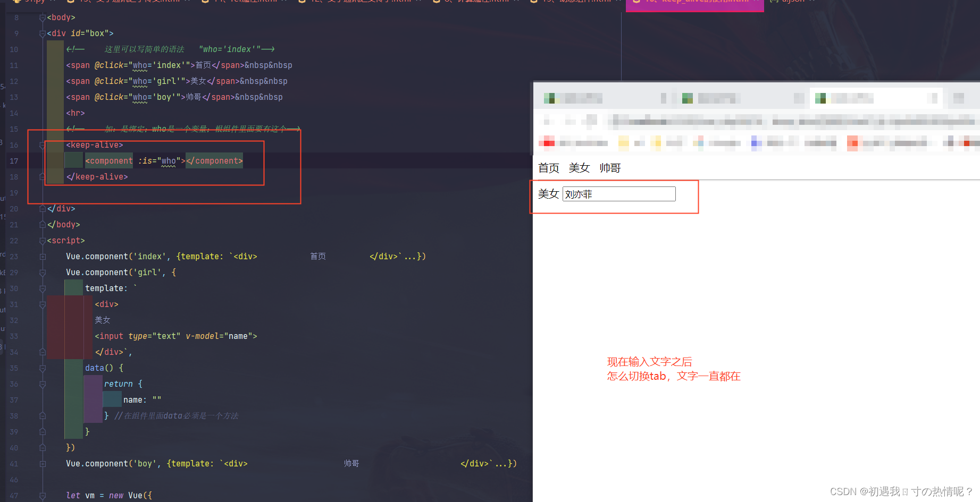Expand the folded Vue.component('index') block on line 23
This screenshot has width=980, height=502.
pyautogui.click(x=43, y=257)
